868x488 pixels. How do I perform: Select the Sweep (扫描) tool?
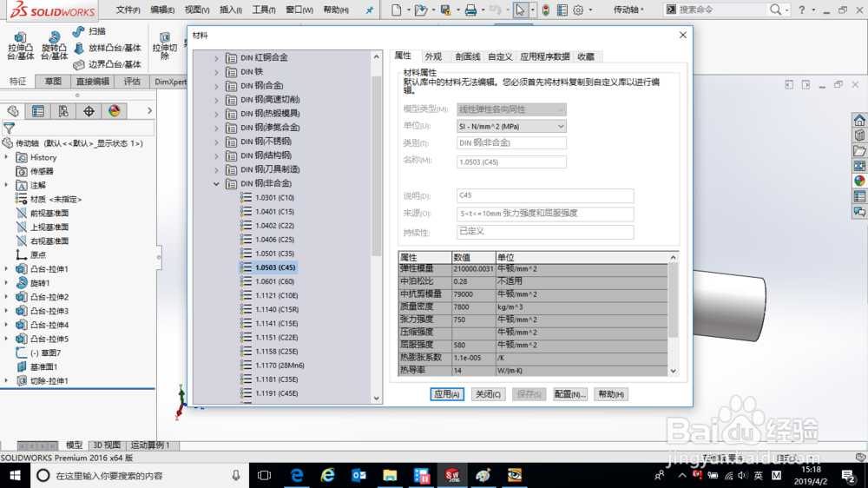(x=89, y=31)
